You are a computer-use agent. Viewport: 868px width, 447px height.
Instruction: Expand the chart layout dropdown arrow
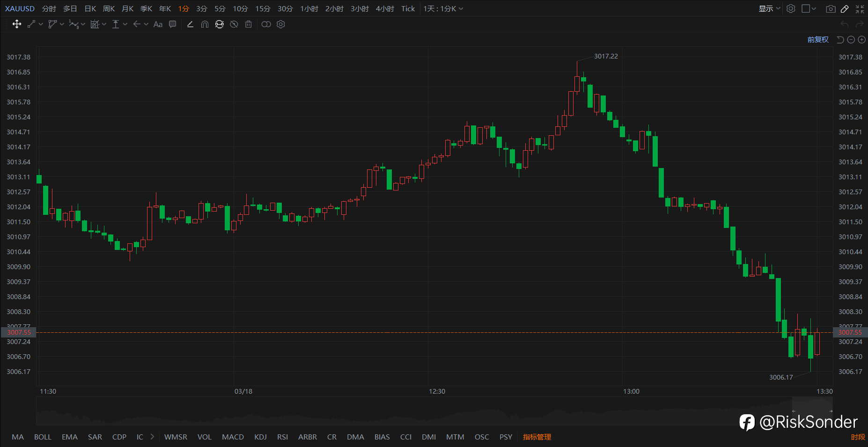point(814,9)
